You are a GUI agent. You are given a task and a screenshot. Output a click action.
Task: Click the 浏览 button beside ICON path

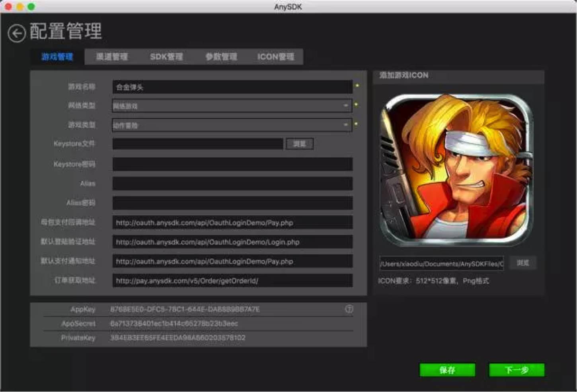523,263
